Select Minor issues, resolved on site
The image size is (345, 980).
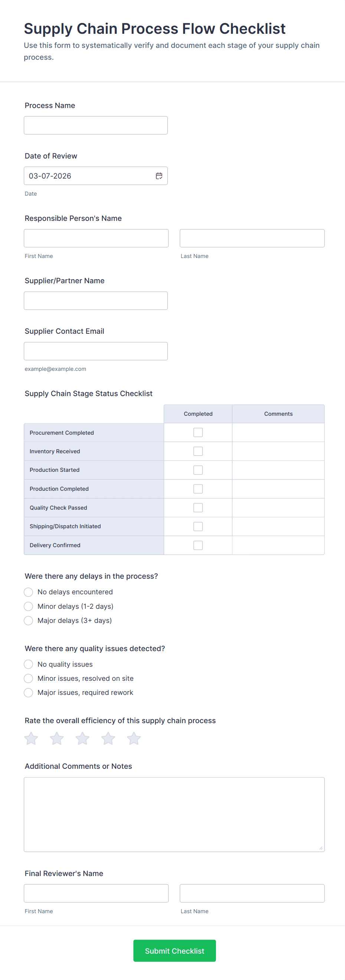[29, 678]
